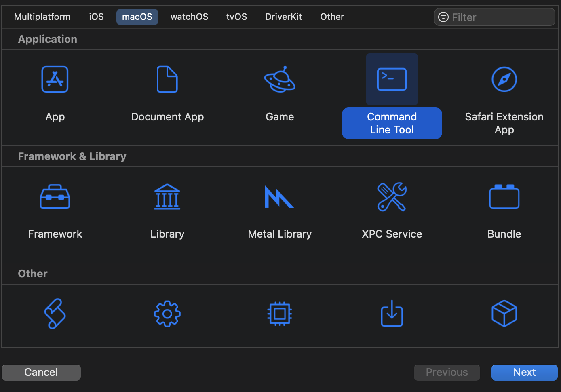The width and height of the screenshot is (561, 392).
Task: Click the Document App label
Action: pos(167,117)
